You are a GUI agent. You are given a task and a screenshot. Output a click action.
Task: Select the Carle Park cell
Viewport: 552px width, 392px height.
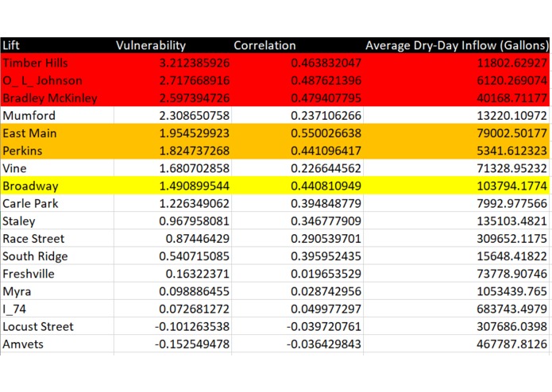(x=57, y=203)
